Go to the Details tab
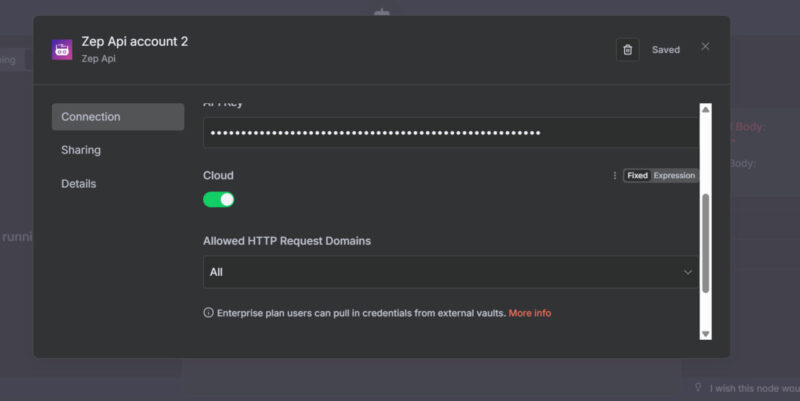This screenshot has height=401, width=800. [81, 184]
